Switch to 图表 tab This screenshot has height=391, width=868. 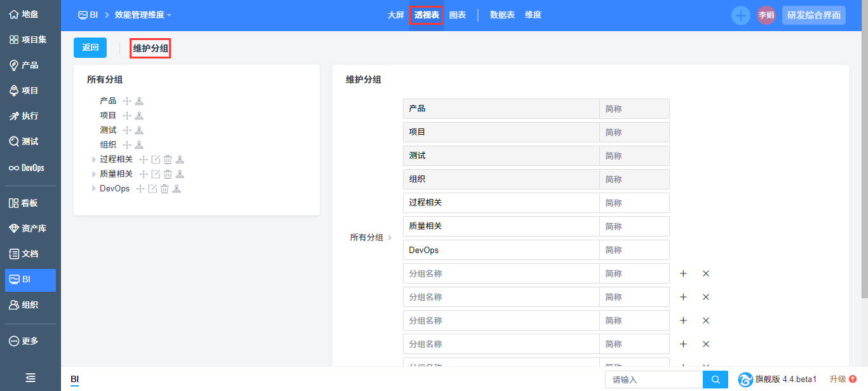[458, 15]
